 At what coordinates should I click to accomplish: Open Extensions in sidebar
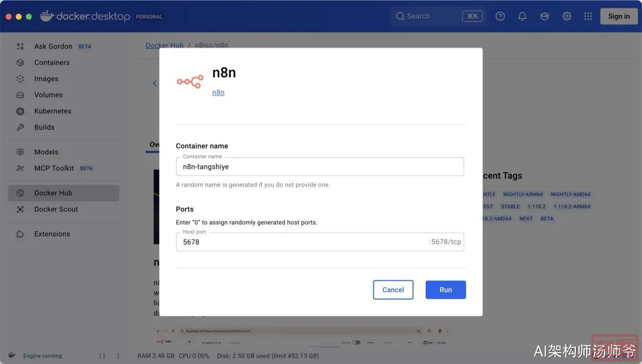coord(52,234)
